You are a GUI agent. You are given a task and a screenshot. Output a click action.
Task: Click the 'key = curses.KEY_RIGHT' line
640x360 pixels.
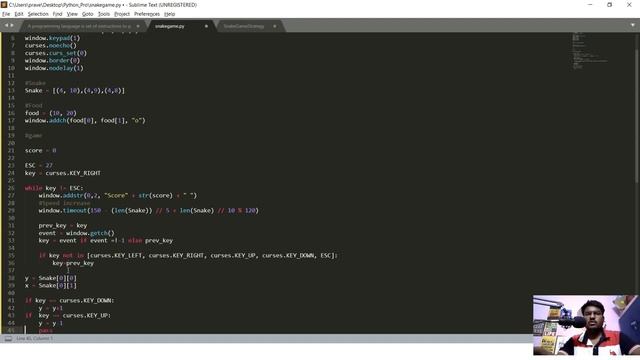(62, 173)
